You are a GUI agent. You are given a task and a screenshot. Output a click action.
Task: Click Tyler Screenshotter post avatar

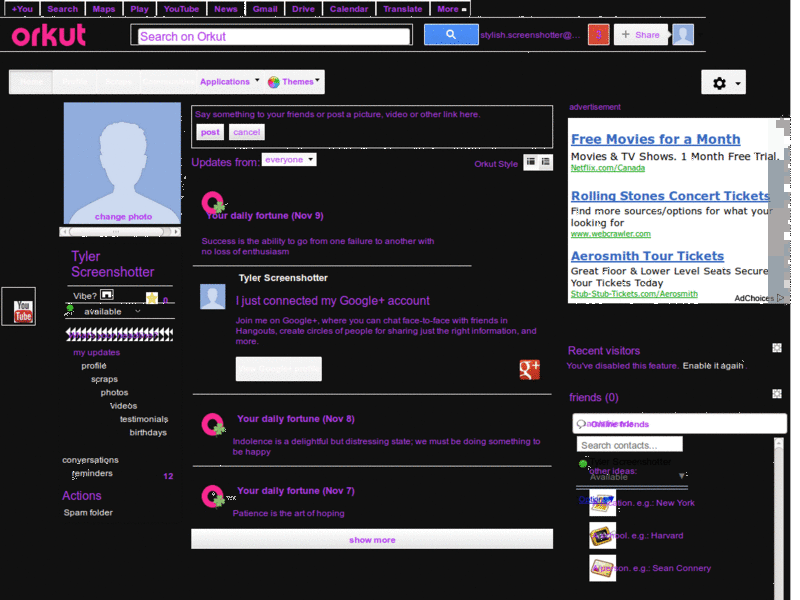coord(213,296)
